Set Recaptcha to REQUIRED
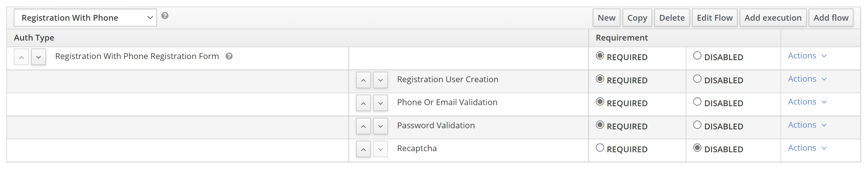The image size is (868, 171). click(x=599, y=148)
